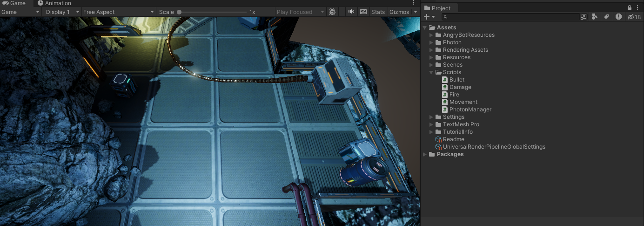Open the Gizmos dropdown arrow
Image resolution: width=644 pixels, height=226 pixels.
416,12
